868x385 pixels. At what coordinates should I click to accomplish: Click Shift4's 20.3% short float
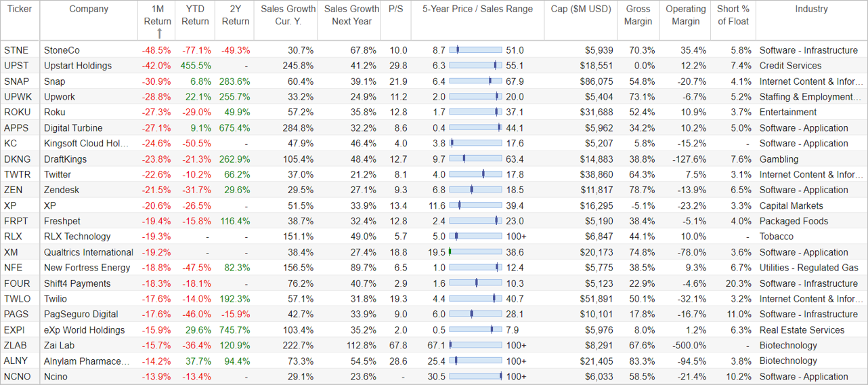coord(737,283)
